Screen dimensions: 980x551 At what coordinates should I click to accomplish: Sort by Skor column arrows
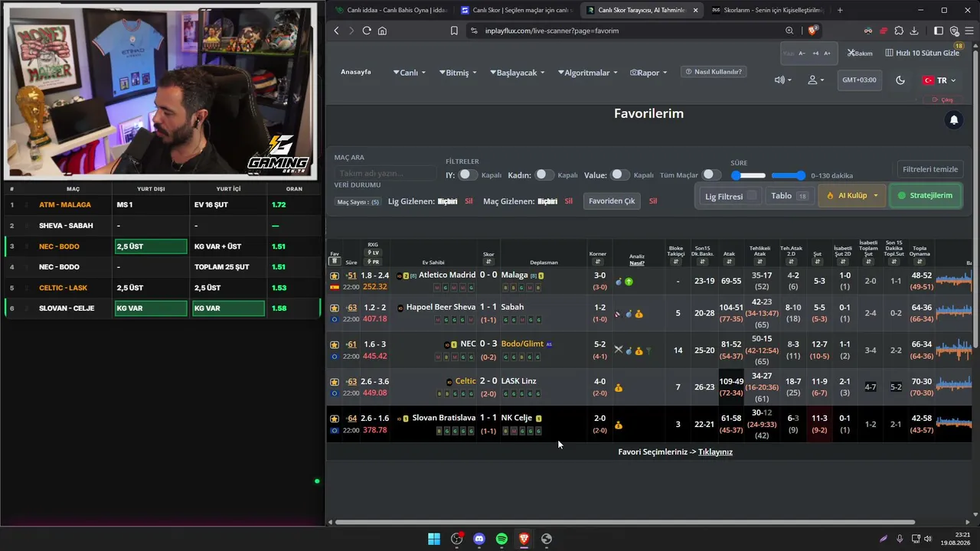pyautogui.click(x=488, y=262)
